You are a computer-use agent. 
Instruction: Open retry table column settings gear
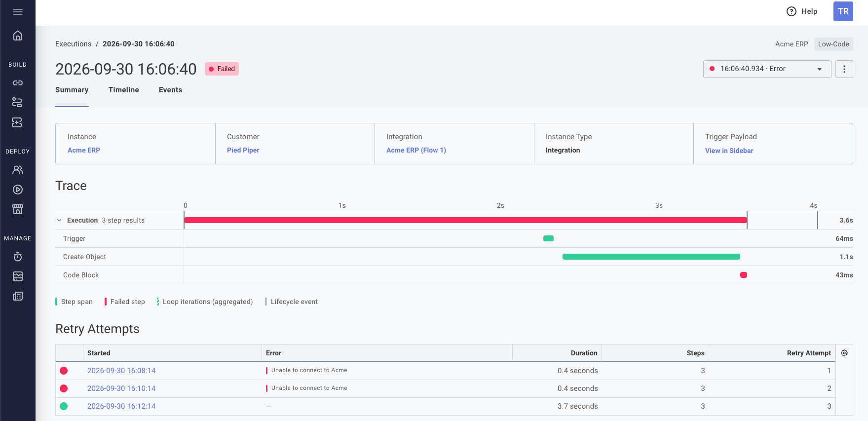point(844,353)
